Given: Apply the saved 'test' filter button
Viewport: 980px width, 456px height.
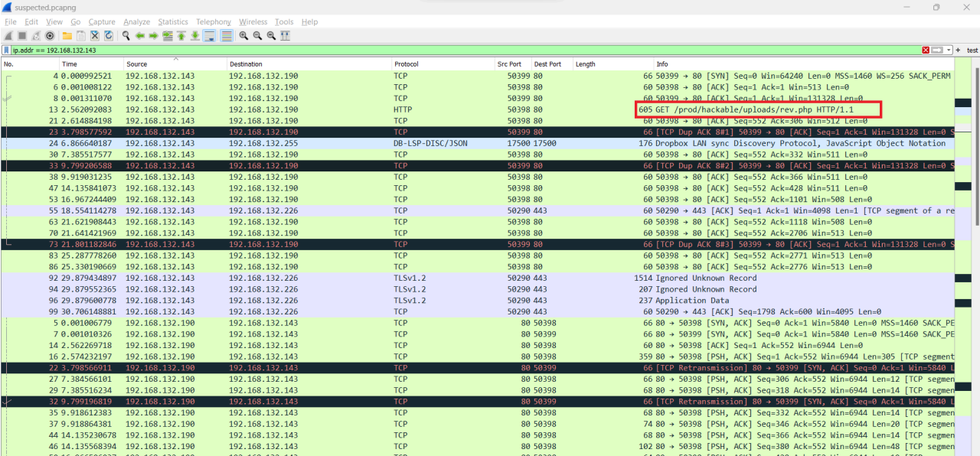Looking at the screenshot, I should point(972,50).
